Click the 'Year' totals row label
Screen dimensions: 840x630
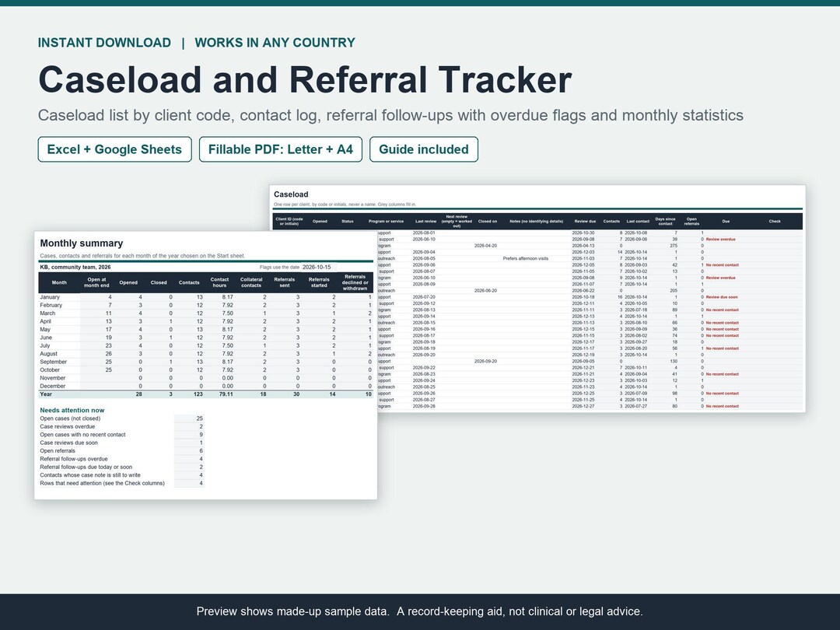(x=46, y=394)
